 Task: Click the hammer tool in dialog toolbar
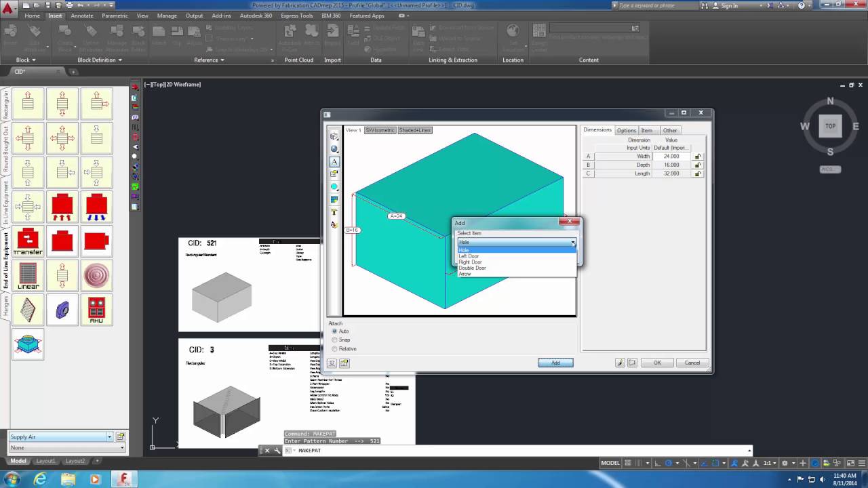(334, 211)
